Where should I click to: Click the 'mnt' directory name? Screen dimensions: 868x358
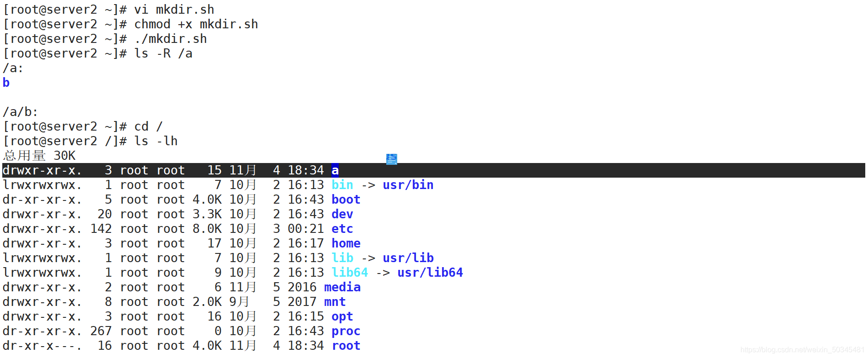335,302
